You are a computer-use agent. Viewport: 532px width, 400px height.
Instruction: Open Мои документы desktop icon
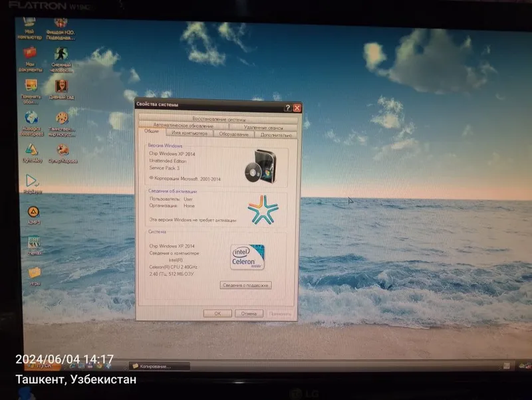coord(30,59)
